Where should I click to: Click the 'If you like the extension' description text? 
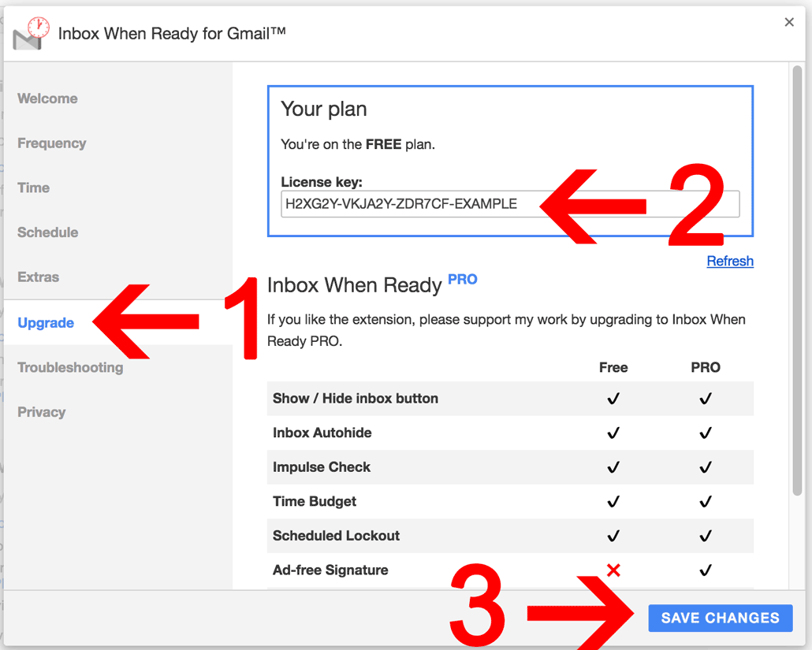506,330
